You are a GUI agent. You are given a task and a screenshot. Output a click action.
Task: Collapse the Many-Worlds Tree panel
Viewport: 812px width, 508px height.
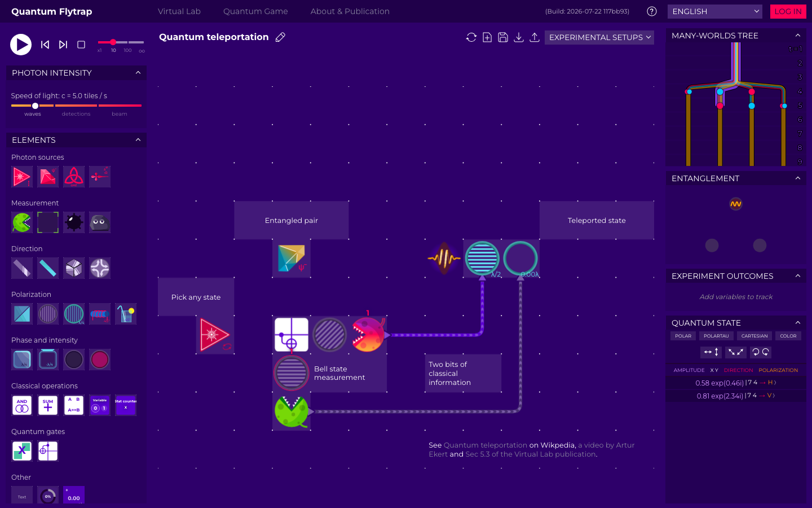798,36
